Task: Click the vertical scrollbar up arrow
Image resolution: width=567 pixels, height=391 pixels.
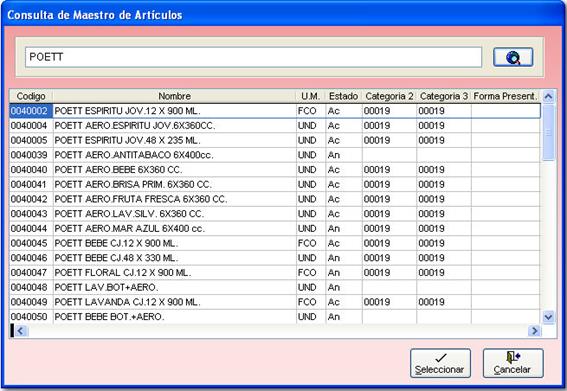Action: [x=549, y=96]
